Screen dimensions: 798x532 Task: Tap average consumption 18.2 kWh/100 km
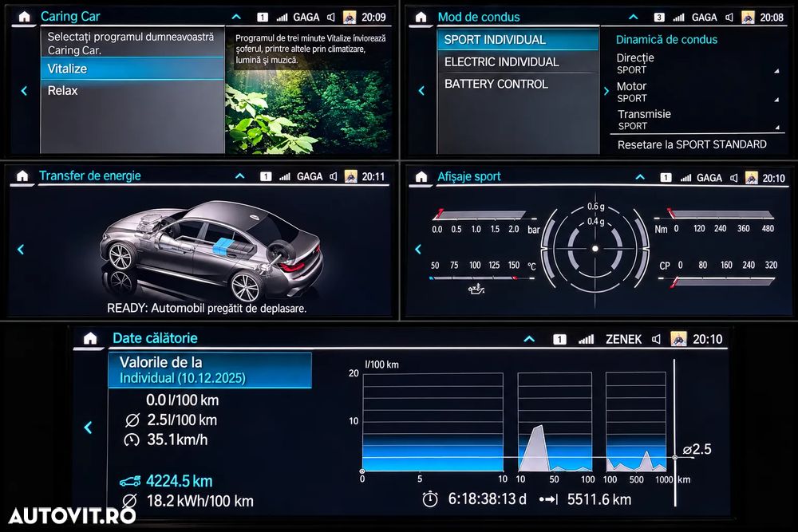coord(200,501)
